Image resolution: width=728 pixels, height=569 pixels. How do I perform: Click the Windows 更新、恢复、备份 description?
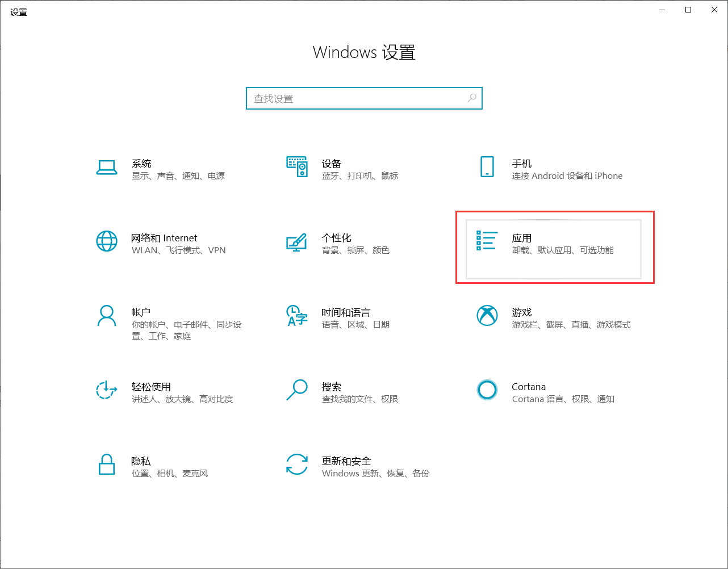375,474
